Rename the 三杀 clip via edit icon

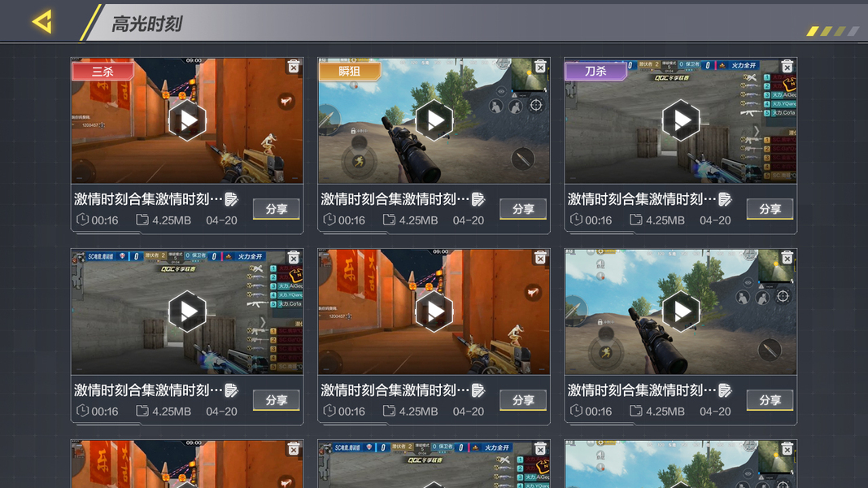(231, 199)
